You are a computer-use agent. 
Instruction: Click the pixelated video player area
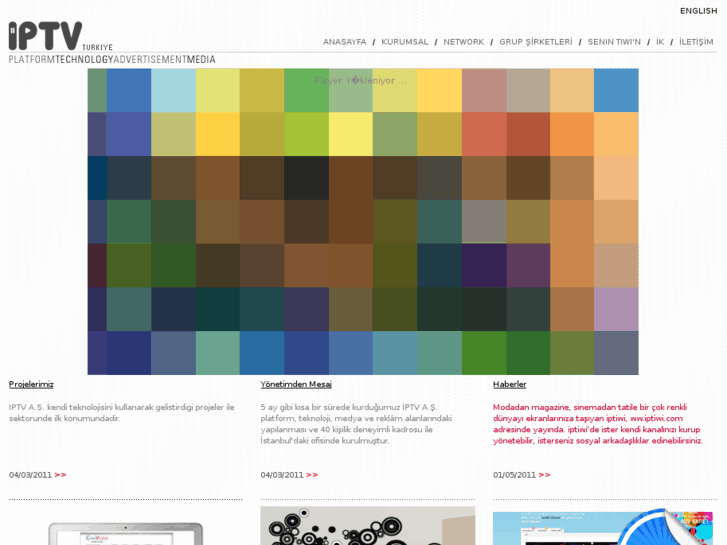[x=363, y=222]
